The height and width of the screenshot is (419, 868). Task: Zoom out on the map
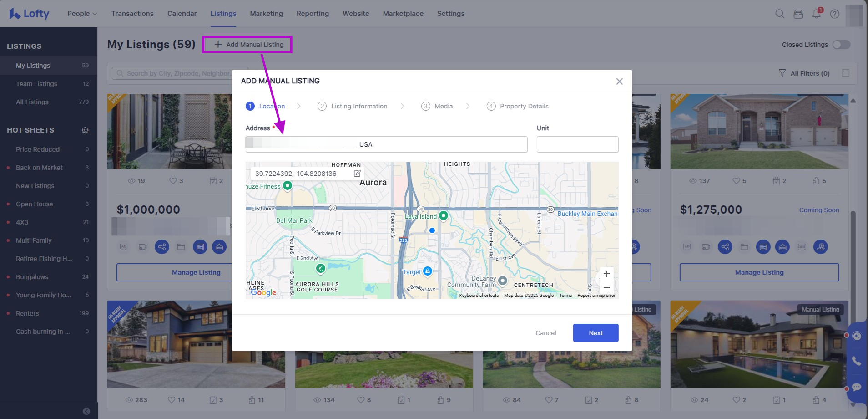click(606, 288)
